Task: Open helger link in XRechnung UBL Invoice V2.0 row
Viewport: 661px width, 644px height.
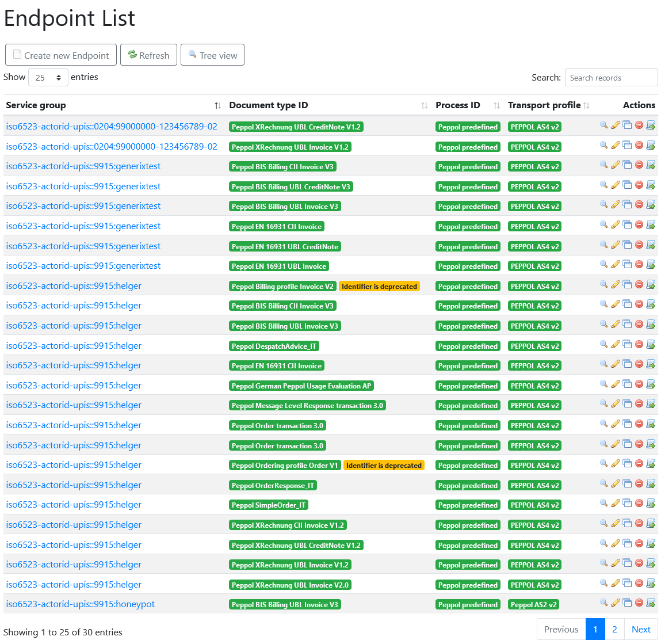Action: coord(74,585)
